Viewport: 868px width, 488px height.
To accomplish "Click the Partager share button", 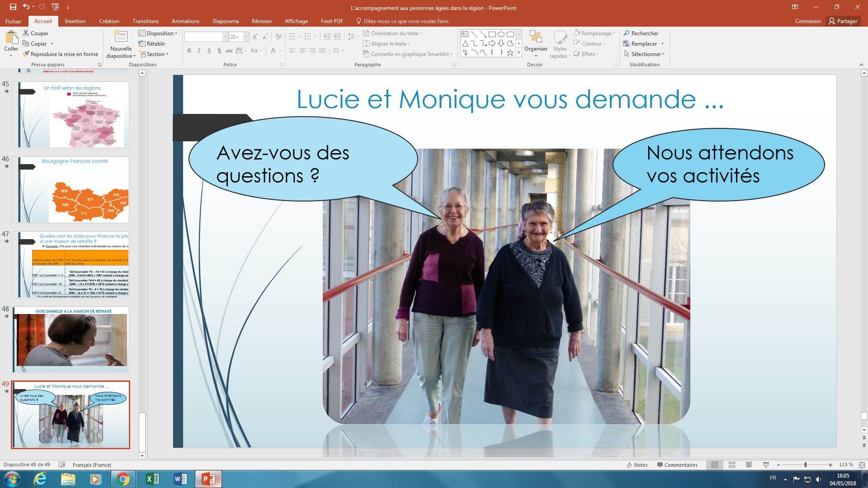I will (x=843, y=21).
